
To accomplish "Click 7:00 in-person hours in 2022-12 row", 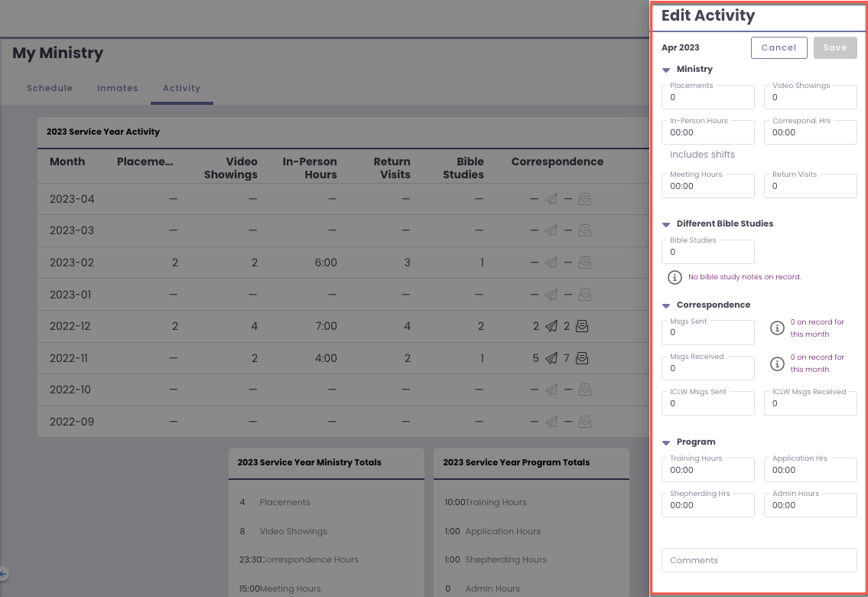I will [326, 326].
